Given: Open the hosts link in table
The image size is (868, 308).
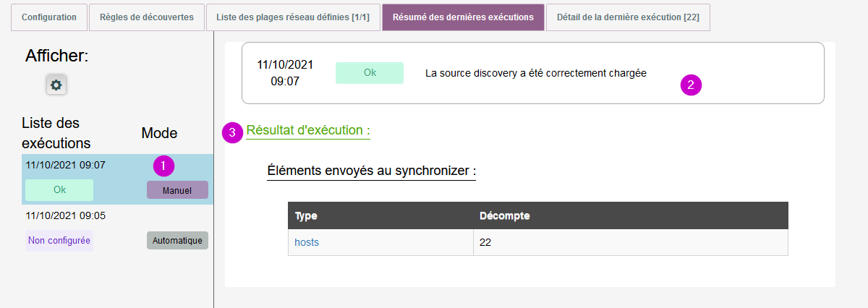Looking at the screenshot, I should (x=307, y=242).
